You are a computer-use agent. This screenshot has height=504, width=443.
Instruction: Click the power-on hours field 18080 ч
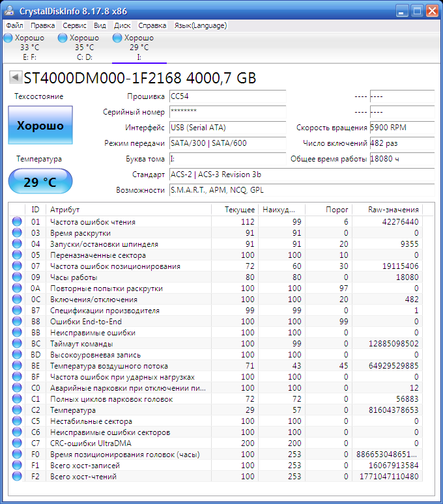(402, 159)
